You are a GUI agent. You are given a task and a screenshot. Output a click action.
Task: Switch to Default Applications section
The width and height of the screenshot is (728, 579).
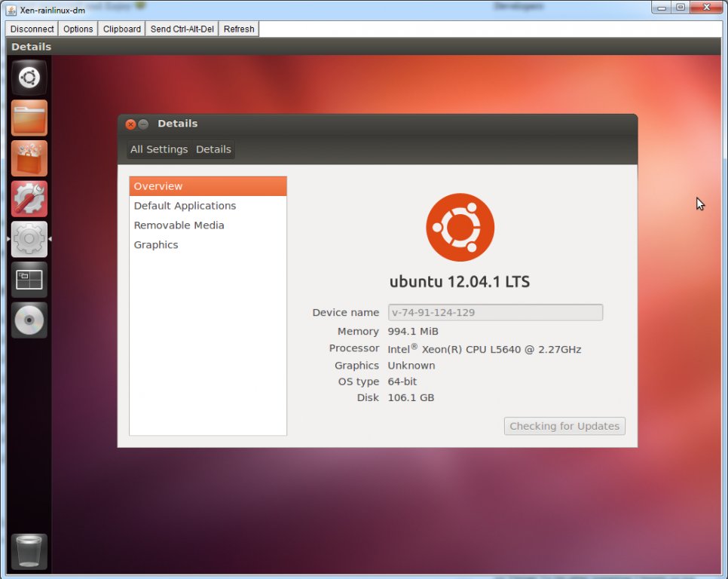(x=208, y=206)
